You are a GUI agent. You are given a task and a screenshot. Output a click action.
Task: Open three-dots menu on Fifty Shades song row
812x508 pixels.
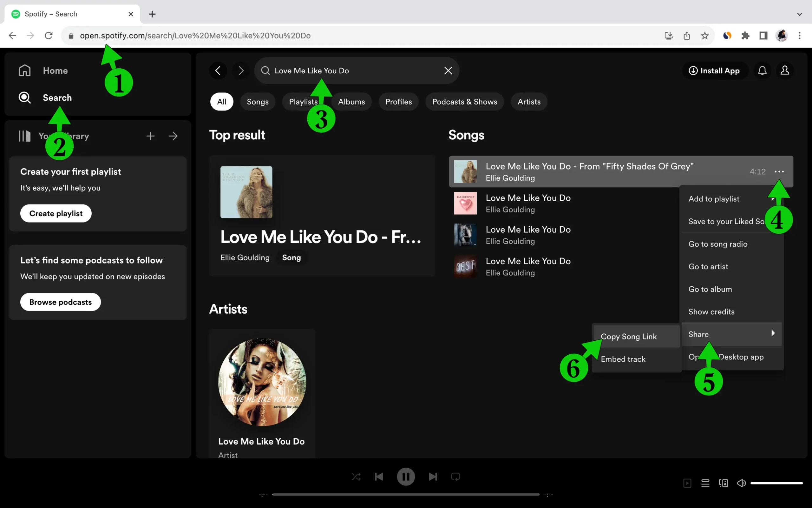[x=779, y=172]
